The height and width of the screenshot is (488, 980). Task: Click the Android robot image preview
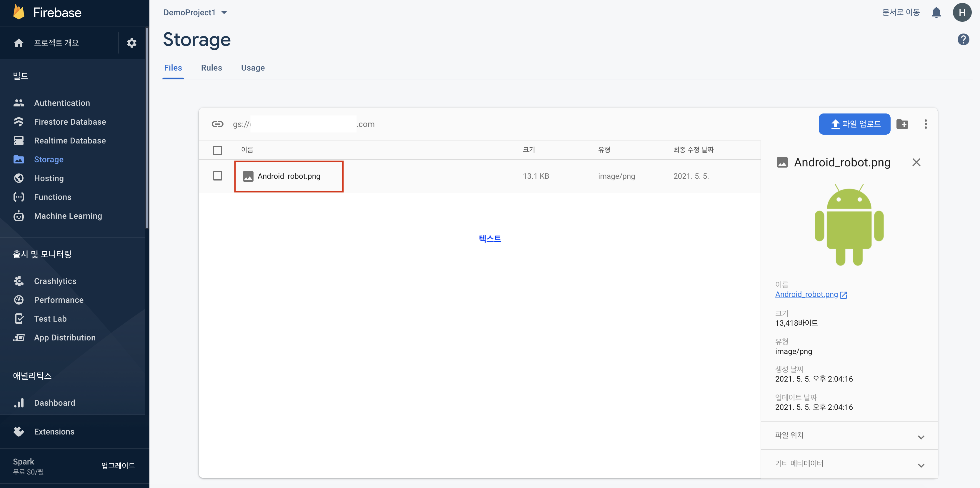coord(849,225)
